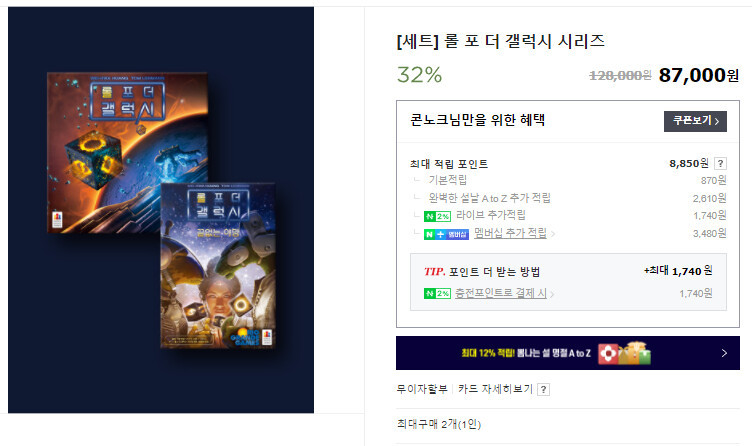This screenshot has width=752, height=446.
Task: Click the 끝없는 야망 expansion box image
Action: click(x=218, y=265)
